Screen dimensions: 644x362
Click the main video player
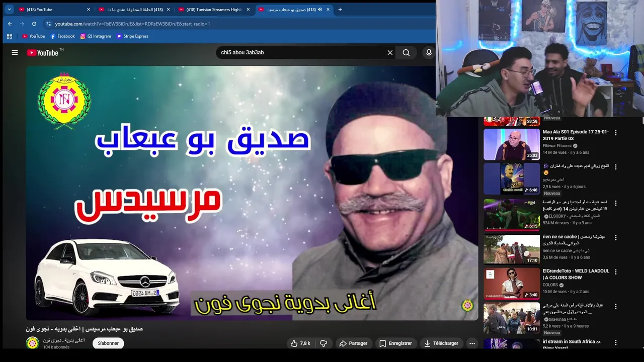pyautogui.click(x=252, y=193)
